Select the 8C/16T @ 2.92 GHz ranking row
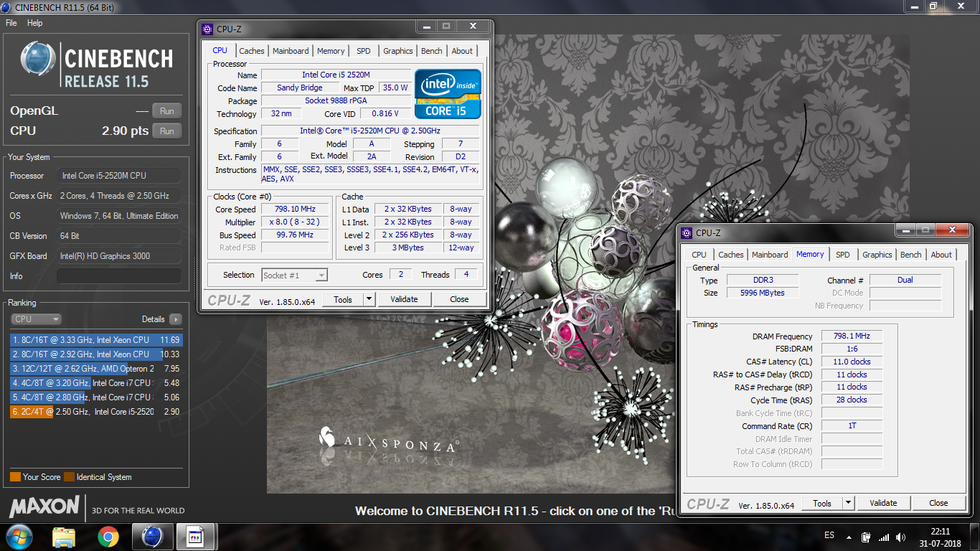The image size is (980, 551). point(96,354)
